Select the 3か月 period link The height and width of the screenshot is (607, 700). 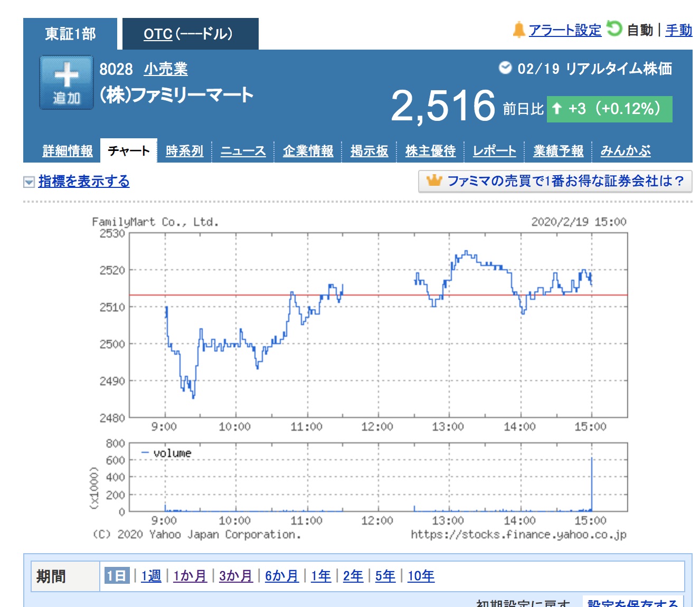pyautogui.click(x=236, y=576)
